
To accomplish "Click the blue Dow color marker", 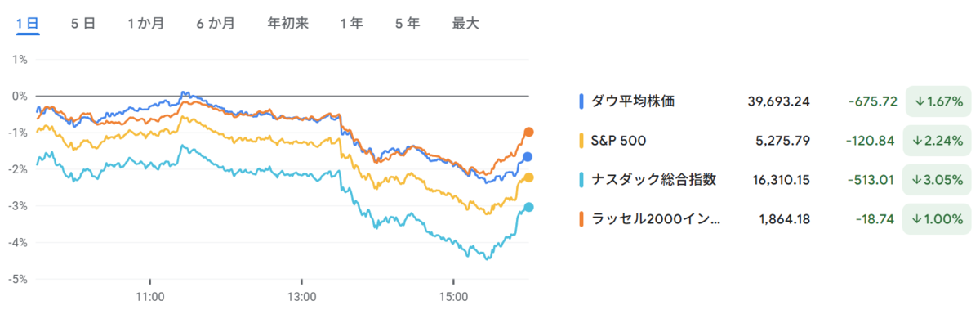I will [x=581, y=101].
